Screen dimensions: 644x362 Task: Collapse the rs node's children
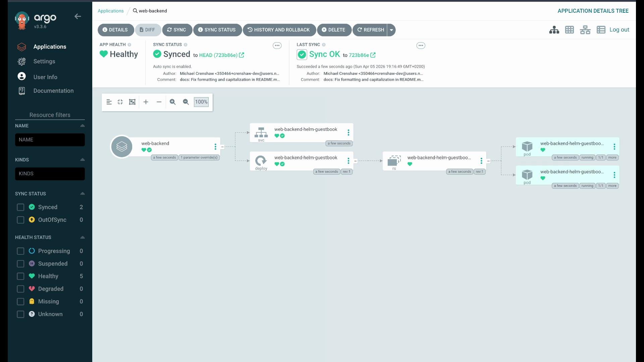tap(488, 161)
